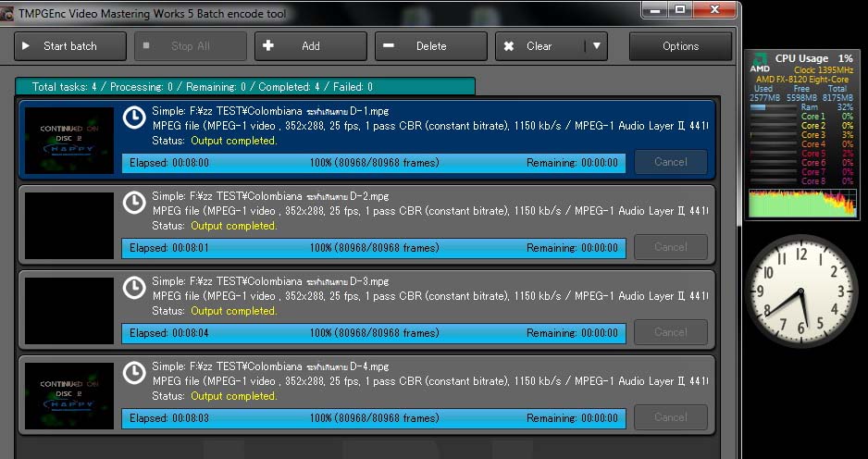Click the AMD logo in CPU gadget
Viewport: 868px width, 459px height.
click(760, 63)
